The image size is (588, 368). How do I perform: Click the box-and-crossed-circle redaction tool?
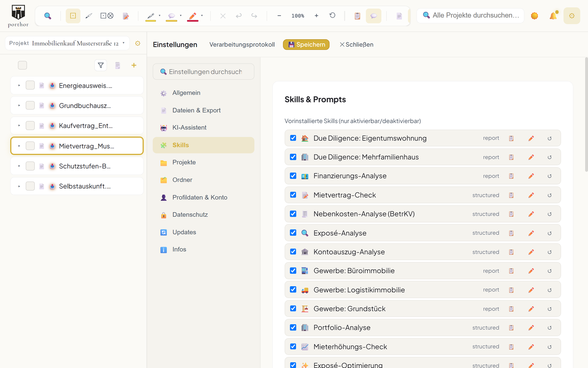coord(107,16)
